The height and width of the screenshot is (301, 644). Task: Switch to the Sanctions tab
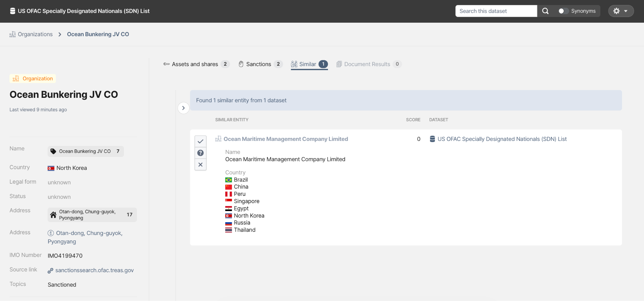click(x=261, y=64)
